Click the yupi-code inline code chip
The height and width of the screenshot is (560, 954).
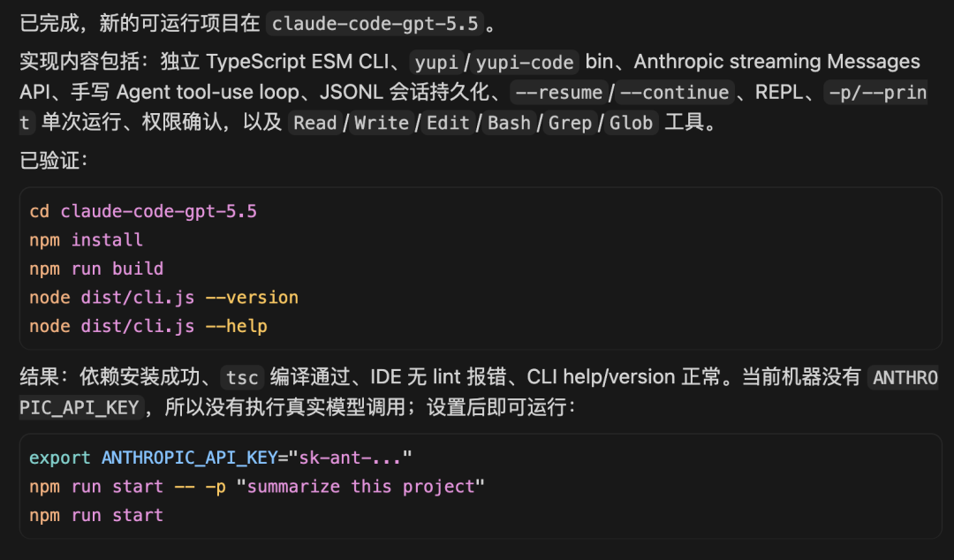point(525,62)
